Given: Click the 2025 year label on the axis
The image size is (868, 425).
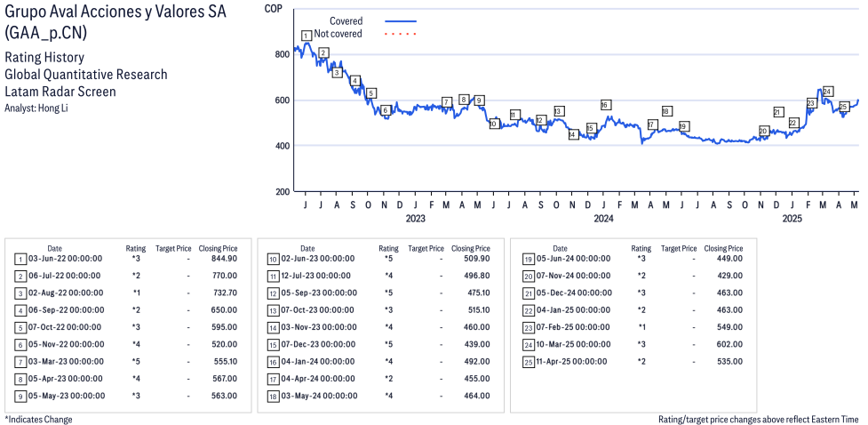Looking at the screenshot, I should click(792, 219).
